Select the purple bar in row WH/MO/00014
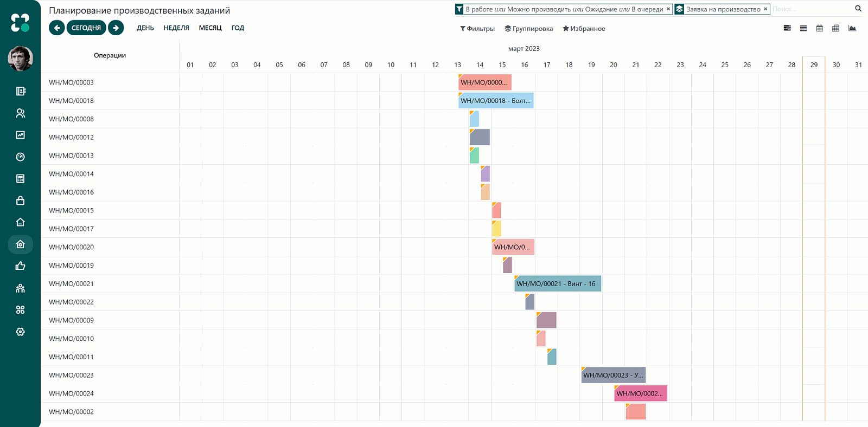The image size is (868, 427). [x=486, y=174]
